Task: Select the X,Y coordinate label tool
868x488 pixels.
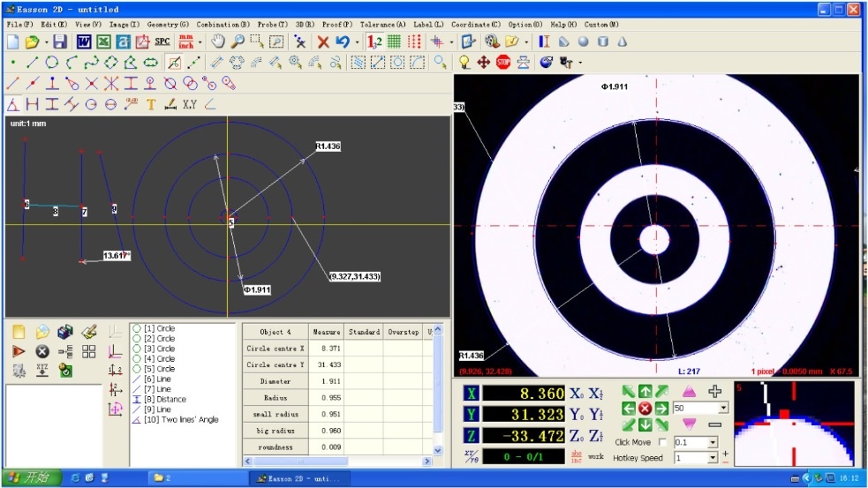Action: tap(190, 104)
